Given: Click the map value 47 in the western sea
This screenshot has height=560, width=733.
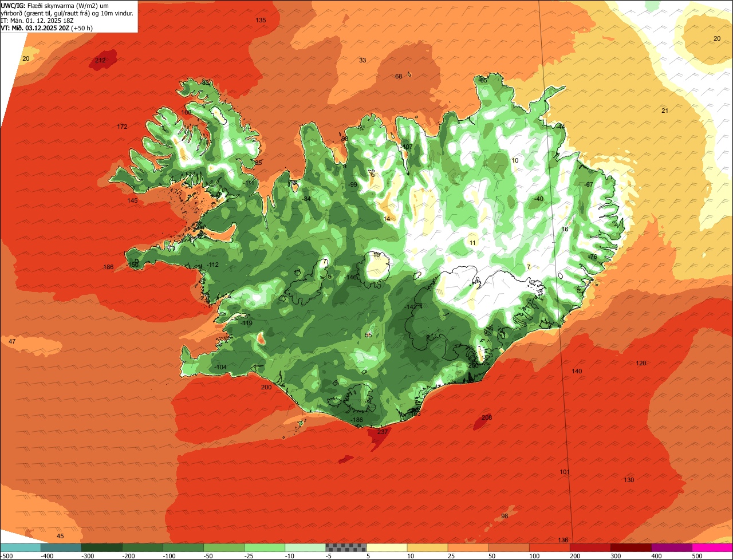Looking at the screenshot, I should (x=12, y=341).
